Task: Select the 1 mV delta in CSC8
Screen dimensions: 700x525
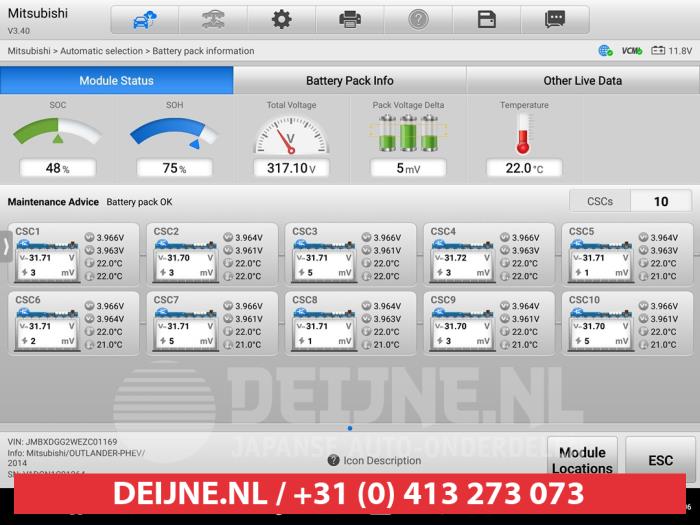Action: point(310,341)
